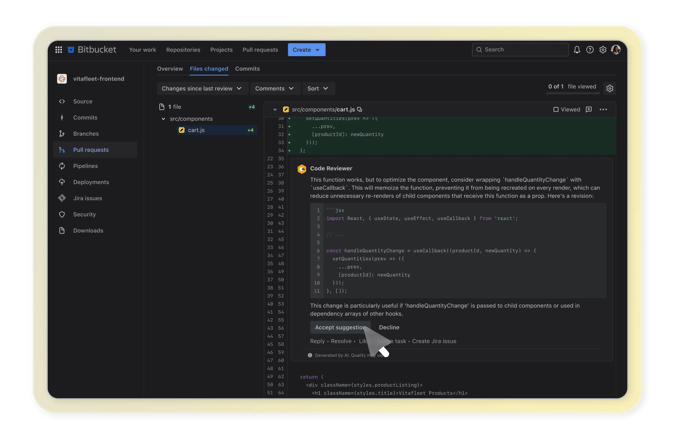The width and height of the screenshot is (675, 439).
Task: Click the Deployments sidebar icon
Action: (x=62, y=182)
